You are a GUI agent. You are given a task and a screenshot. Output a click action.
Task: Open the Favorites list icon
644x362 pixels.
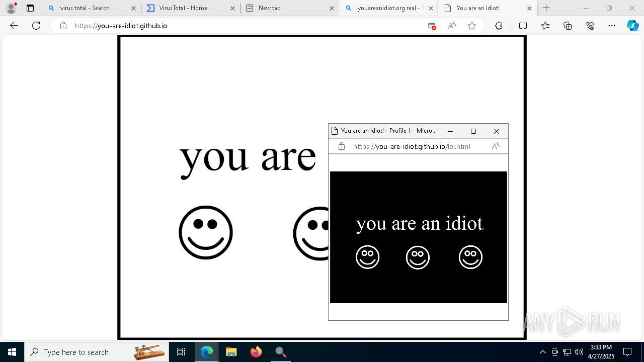click(x=545, y=26)
